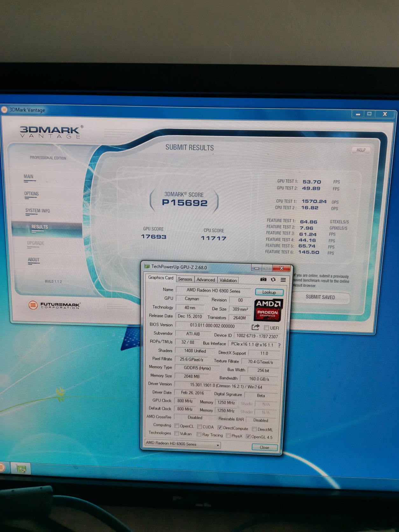
Task: Click the Memory Type GDDR5 (Hynix) field
Action: [197, 368]
